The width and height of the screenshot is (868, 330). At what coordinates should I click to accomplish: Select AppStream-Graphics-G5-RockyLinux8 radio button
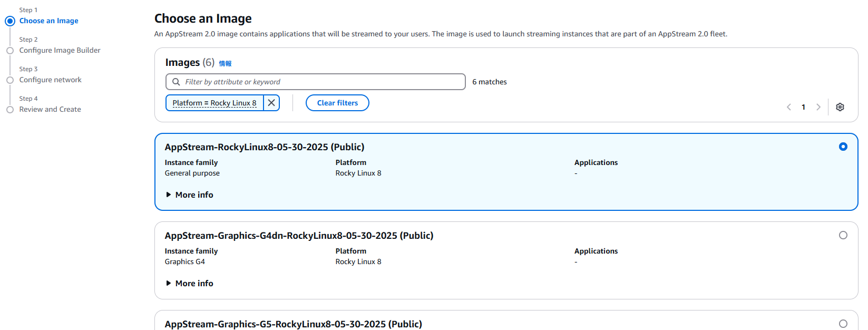click(843, 324)
